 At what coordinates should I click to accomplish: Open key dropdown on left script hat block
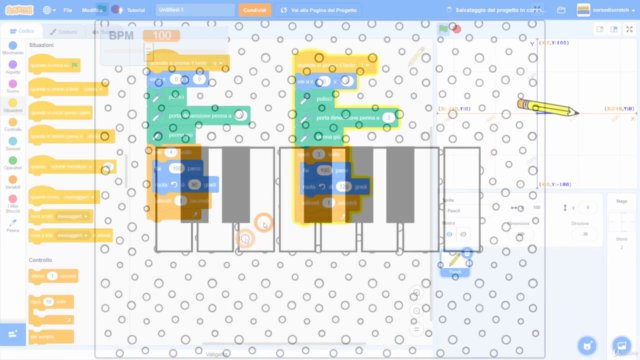pyautogui.click(x=217, y=63)
